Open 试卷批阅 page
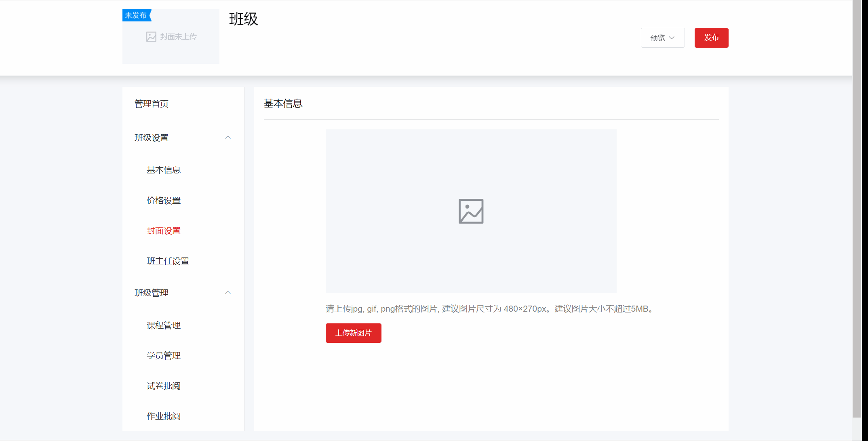 [164, 386]
